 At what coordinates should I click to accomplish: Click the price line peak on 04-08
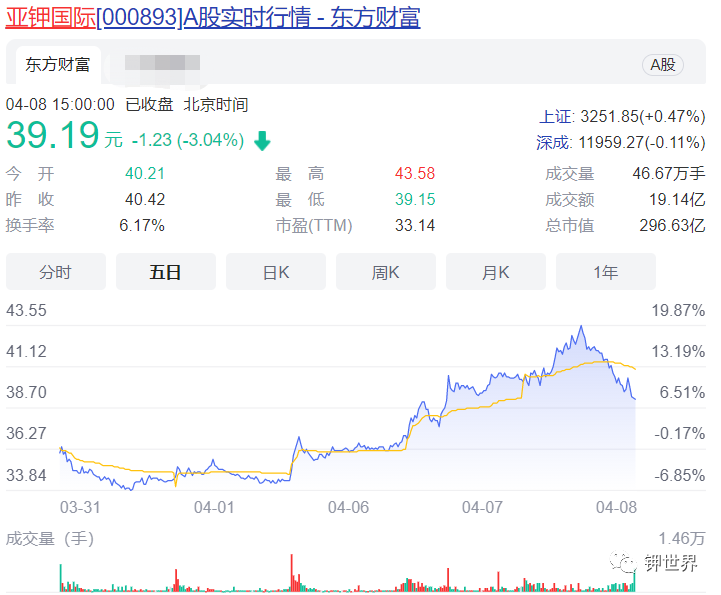click(581, 326)
